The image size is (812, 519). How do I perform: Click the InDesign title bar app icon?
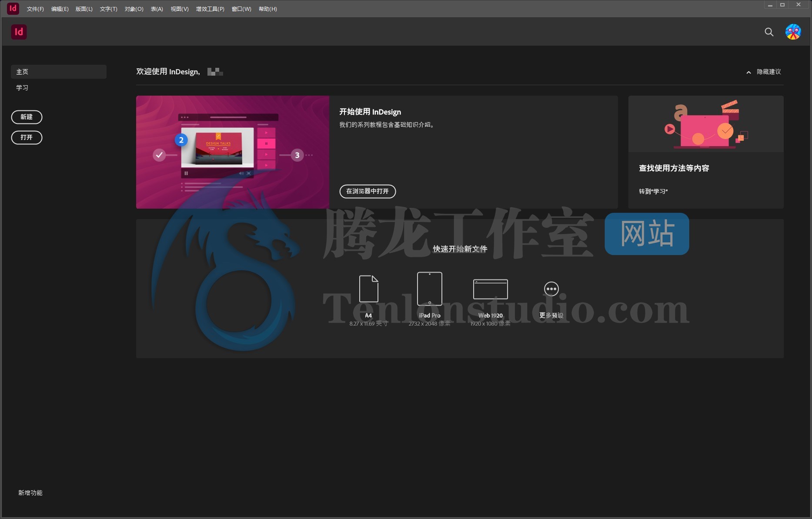(x=13, y=8)
